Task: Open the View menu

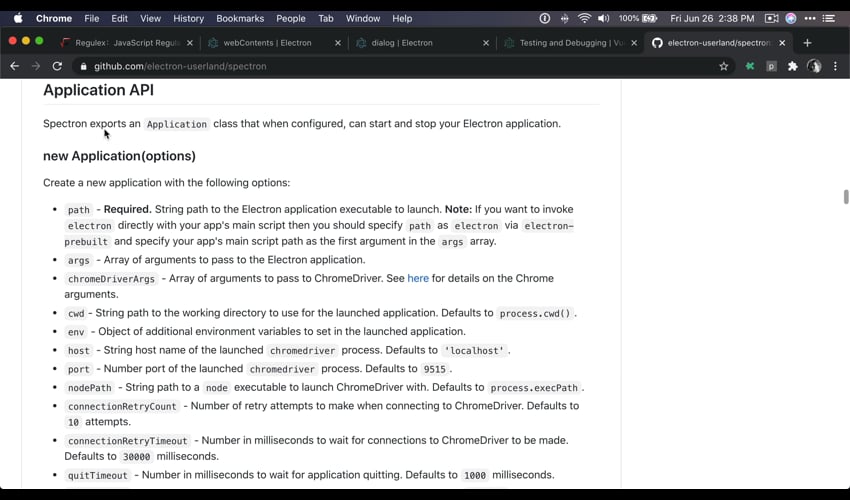Action: point(150,18)
